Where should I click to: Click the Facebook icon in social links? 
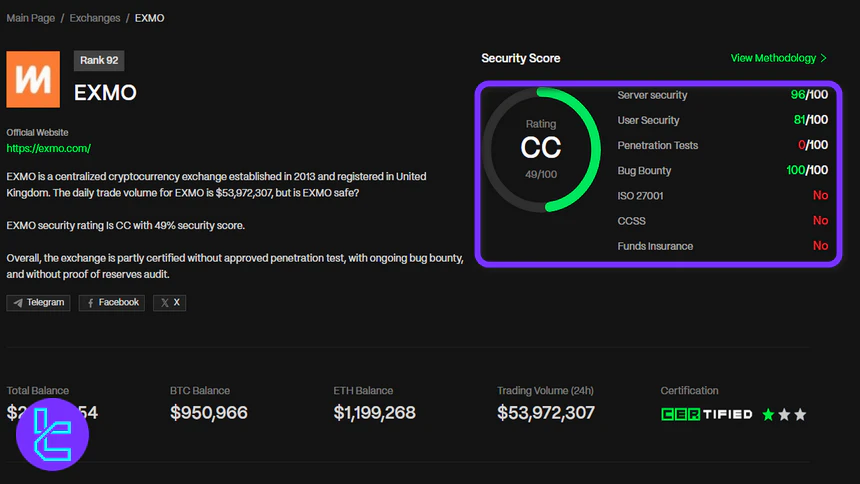pos(91,302)
